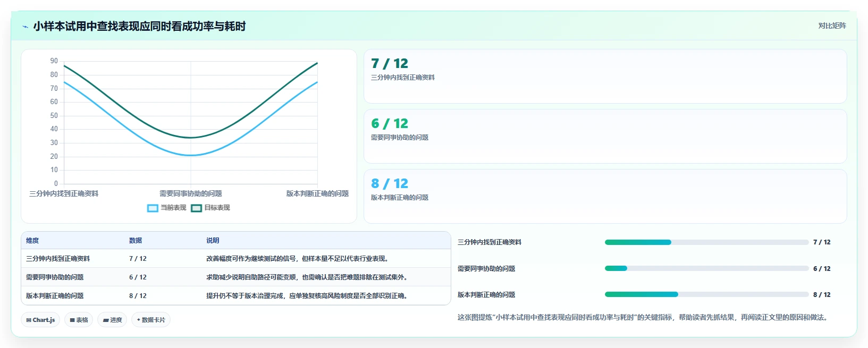Click the 数据卡片 tag chip
The width and height of the screenshot is (868, 348).
coord(151,320)
